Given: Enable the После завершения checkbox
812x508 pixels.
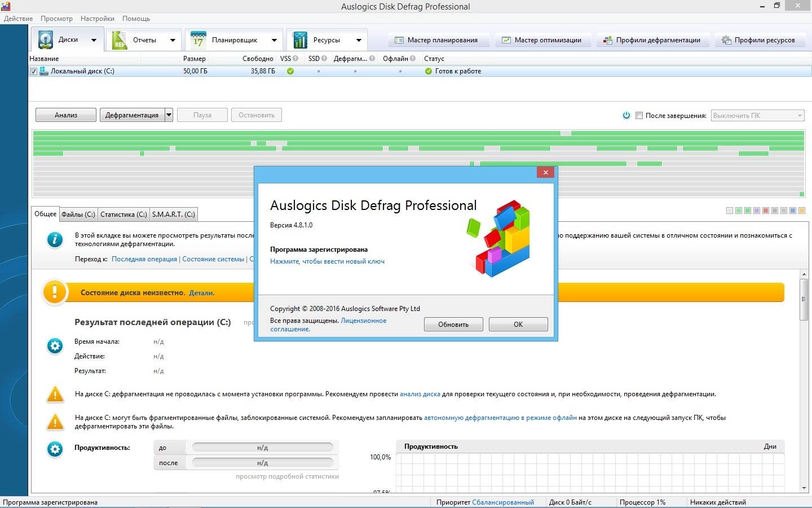Looking at the screenshot, I should (639, 115).
